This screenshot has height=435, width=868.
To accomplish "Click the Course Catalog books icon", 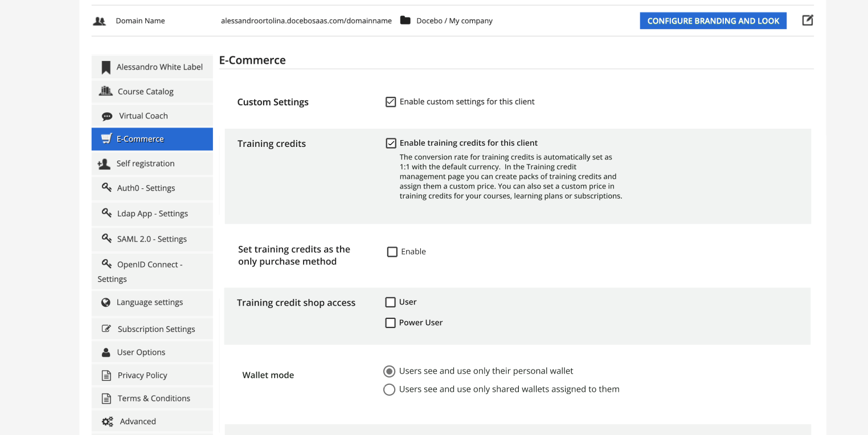I will [106, 91].
